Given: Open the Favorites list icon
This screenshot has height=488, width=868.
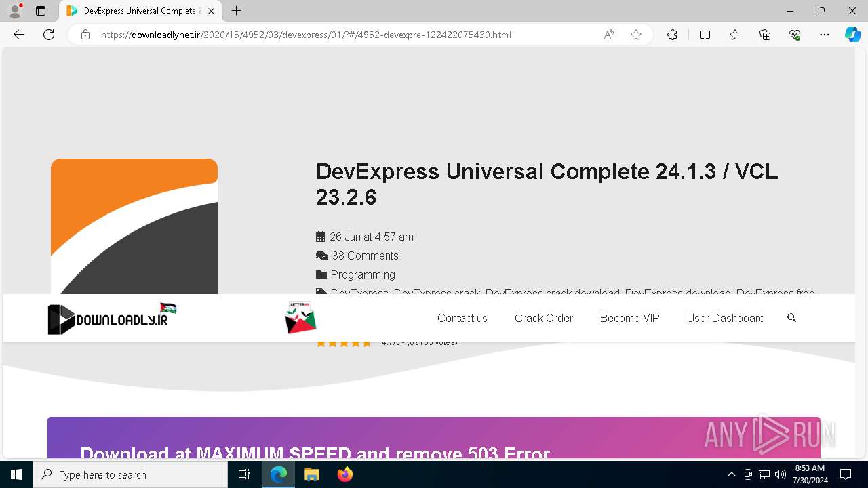Looking at the screenshot, I should pyautogui.click(x=735, y=35).
